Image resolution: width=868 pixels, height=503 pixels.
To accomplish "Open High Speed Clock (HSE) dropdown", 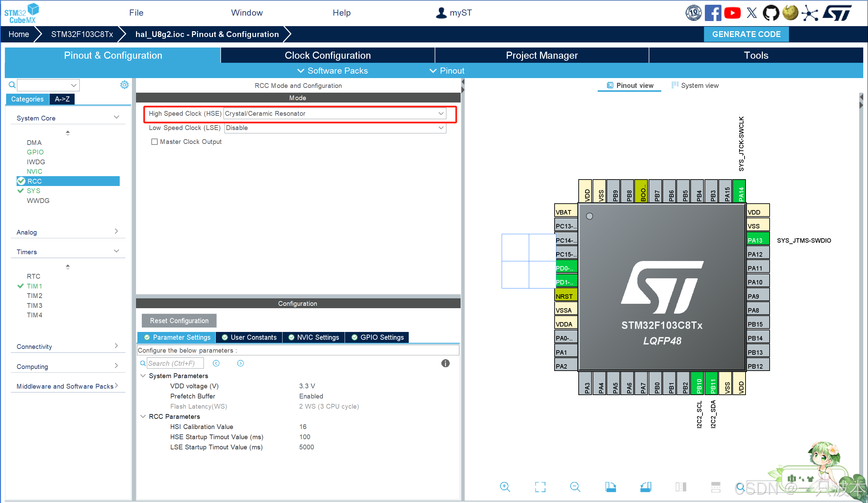I will [x=334, y=113].
